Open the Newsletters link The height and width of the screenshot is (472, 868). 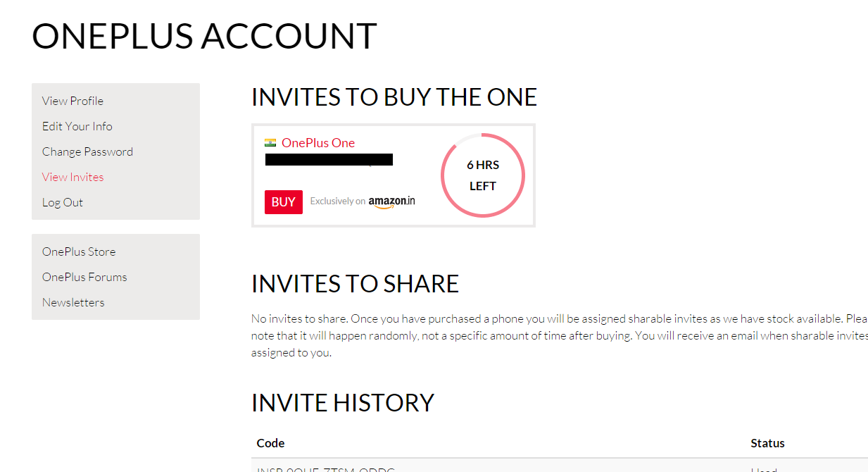(73, 302)
